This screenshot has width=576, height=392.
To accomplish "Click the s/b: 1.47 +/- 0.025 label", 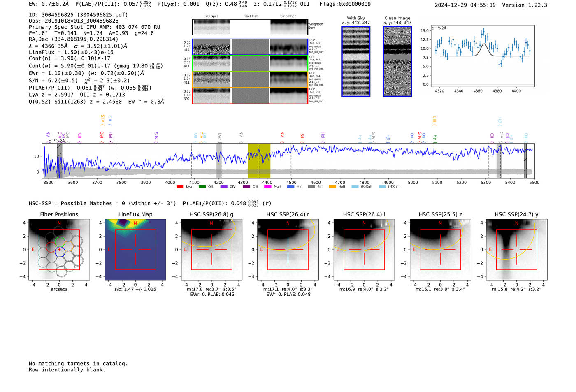I will (x=135, y=289).
